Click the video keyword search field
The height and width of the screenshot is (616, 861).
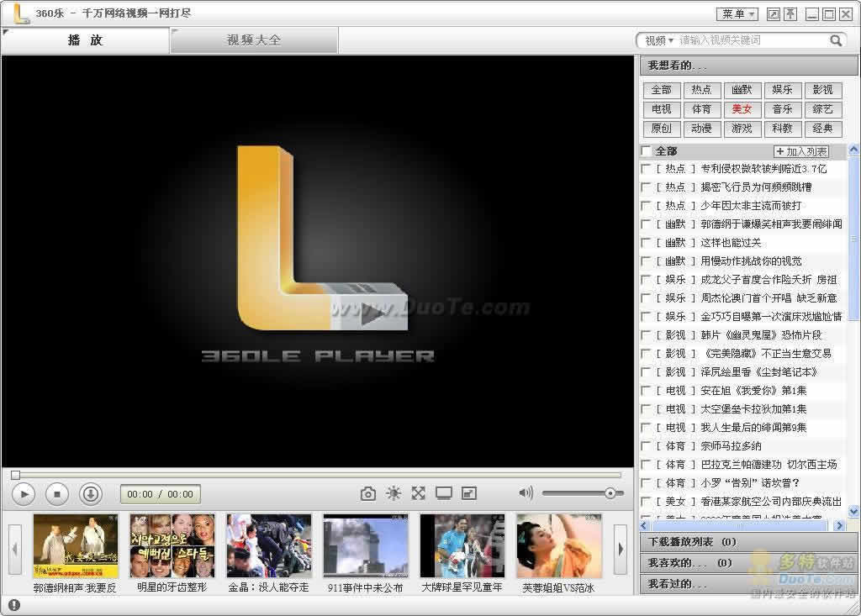click(x=753, y=40)
